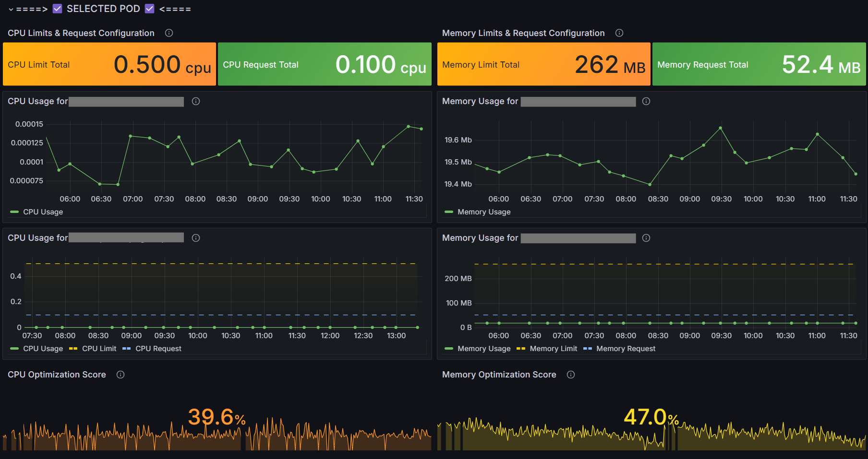
Task: Toggle the first checkbox beside SELECTED POD
Action: click(58, 8)
